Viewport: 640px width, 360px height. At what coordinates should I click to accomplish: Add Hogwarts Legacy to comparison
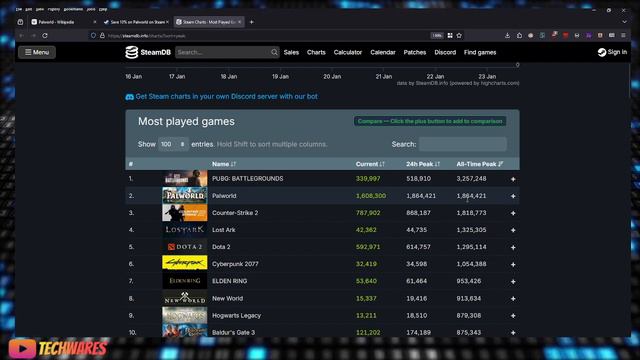[513, 316]
